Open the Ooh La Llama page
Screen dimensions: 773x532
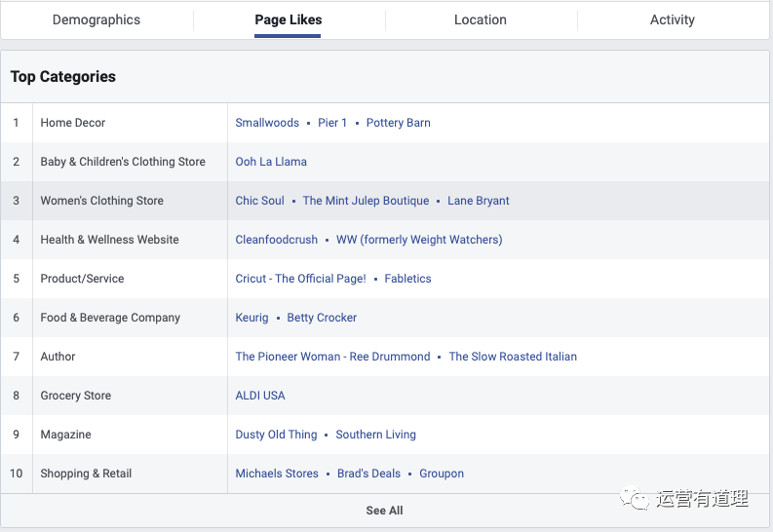[x=271, y=162]
